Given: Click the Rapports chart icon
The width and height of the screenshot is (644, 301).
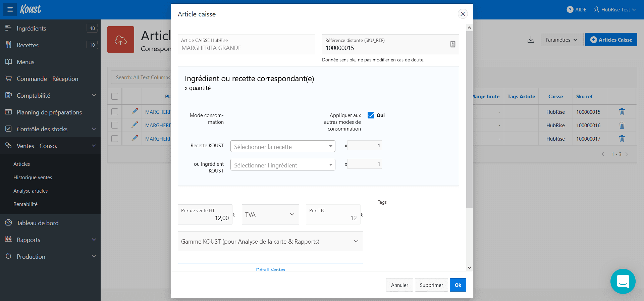Looking at the screenshot, I should (8, 239).
